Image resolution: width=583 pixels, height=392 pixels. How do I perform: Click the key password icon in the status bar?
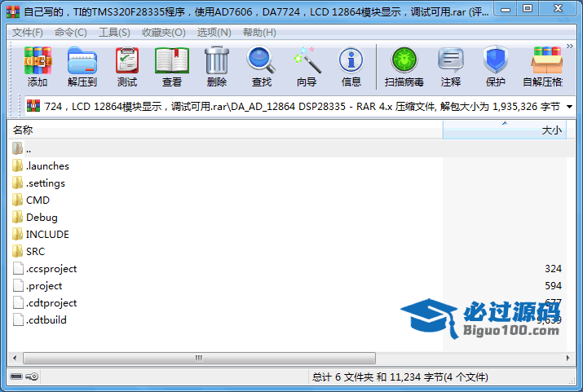[32, 377]
